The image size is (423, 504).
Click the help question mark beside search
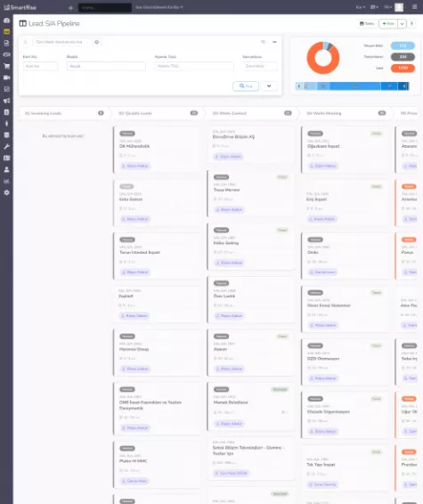[x=97, y=42]
